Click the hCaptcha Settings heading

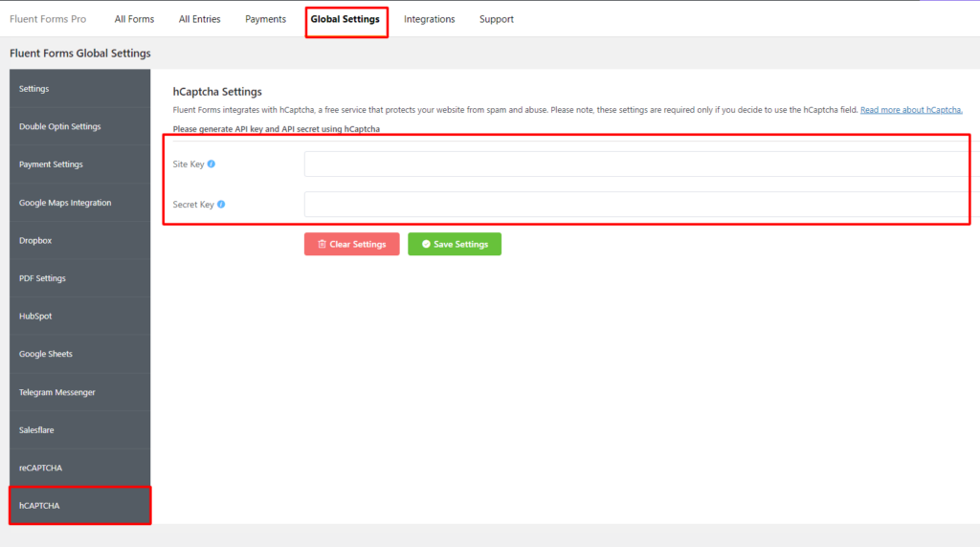point(217,92)
